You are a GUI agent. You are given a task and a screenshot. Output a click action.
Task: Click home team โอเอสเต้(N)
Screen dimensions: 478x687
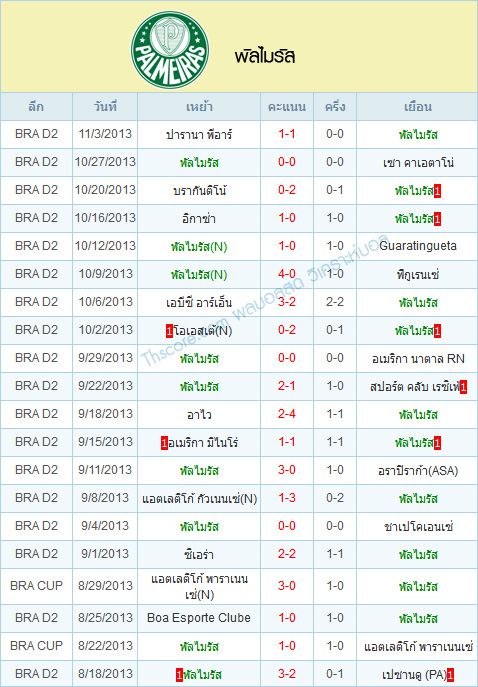pyautogui.click(x=202, y=331)
